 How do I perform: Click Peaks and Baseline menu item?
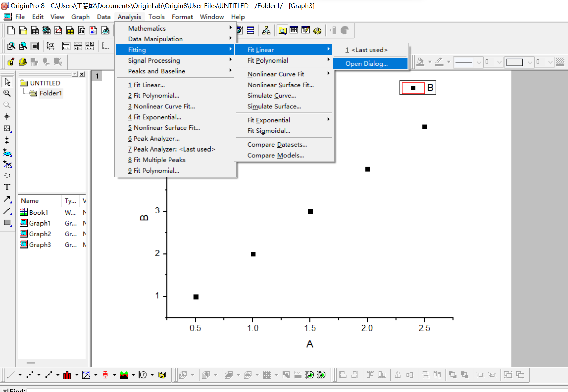(x=175, y=71)
